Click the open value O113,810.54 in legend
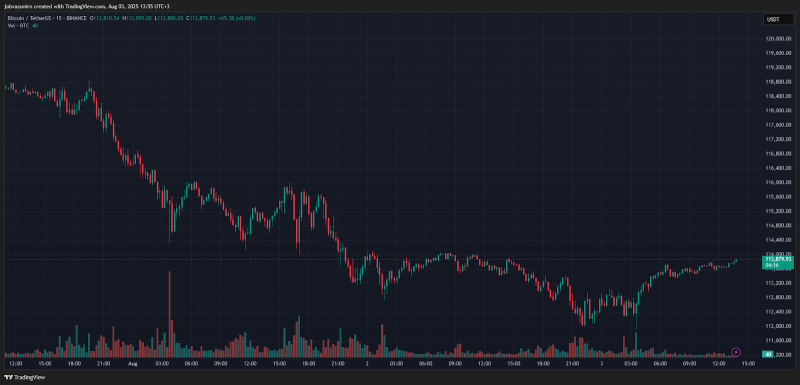 pyautogui.click(x=105, y=18)
